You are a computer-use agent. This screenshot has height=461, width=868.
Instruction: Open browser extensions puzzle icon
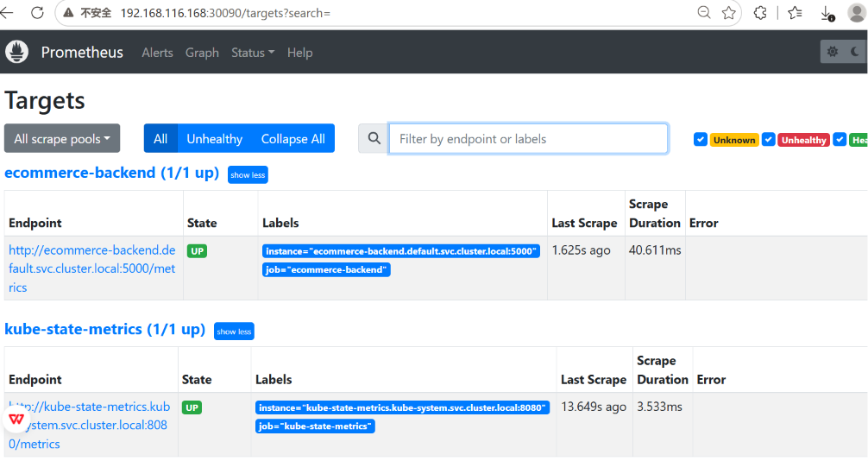(x=760, y=12)
